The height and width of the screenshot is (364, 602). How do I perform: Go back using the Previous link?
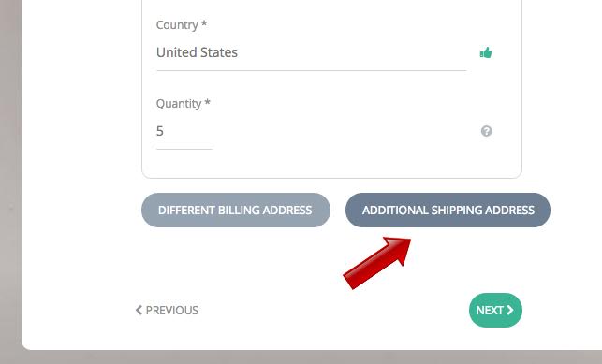167,310
